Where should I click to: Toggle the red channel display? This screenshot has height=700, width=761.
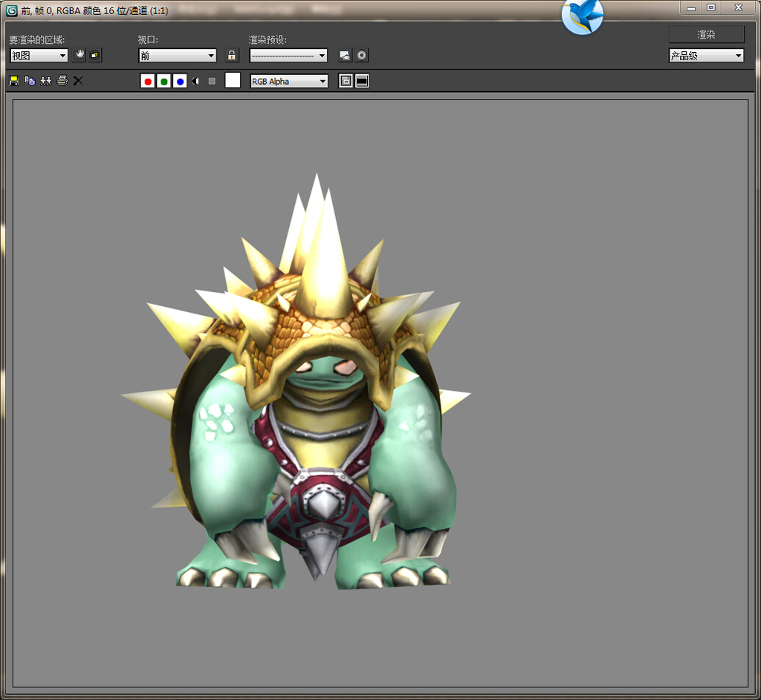coord(147,81)
